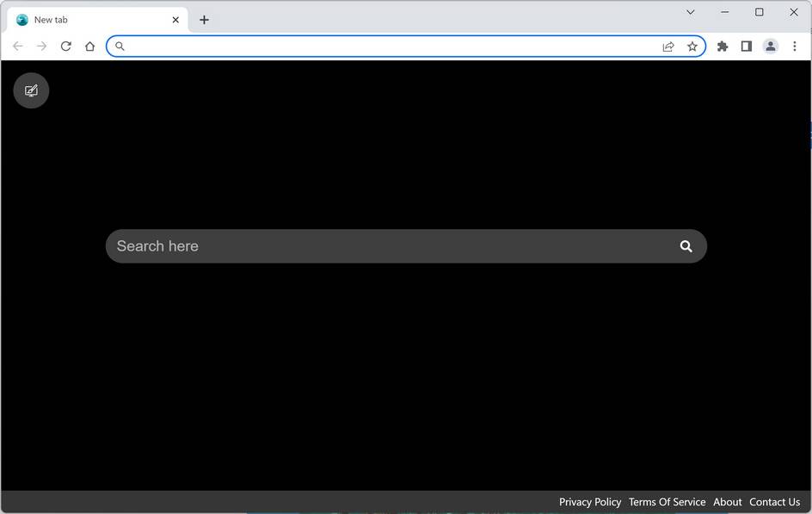The height and width of the screenshot is (514, 812).
Task: Share the current page
Action: [x=668, y=46]
